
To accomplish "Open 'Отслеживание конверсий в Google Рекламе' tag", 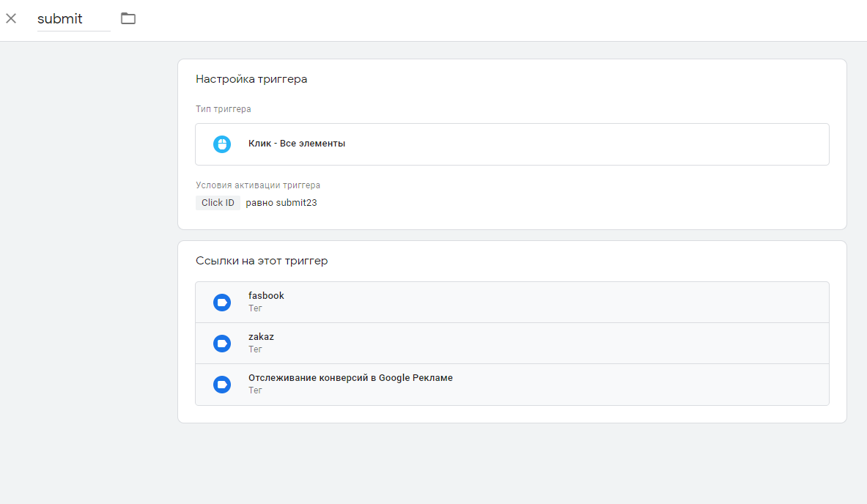I will pos(512,385).
